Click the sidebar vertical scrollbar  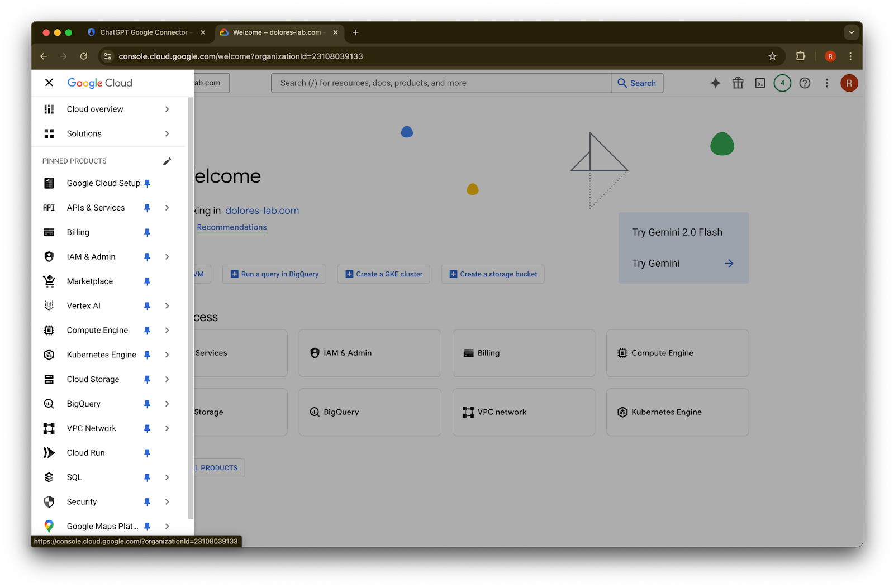pos(191,309)
